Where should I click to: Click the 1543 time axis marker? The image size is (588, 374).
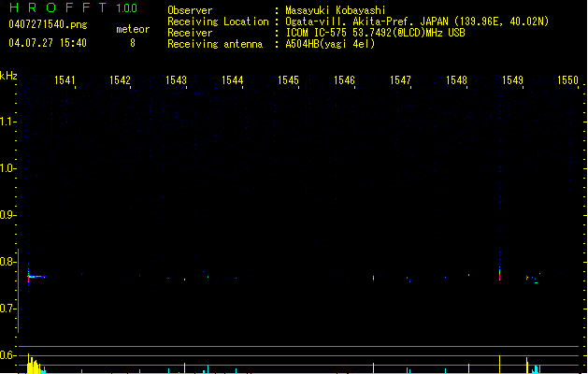176,80
